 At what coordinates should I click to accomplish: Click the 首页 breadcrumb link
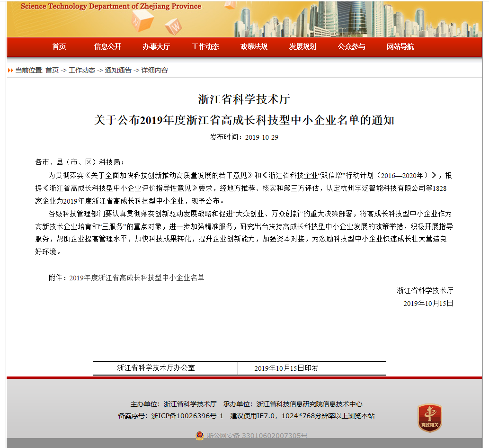tap(52, 70)
